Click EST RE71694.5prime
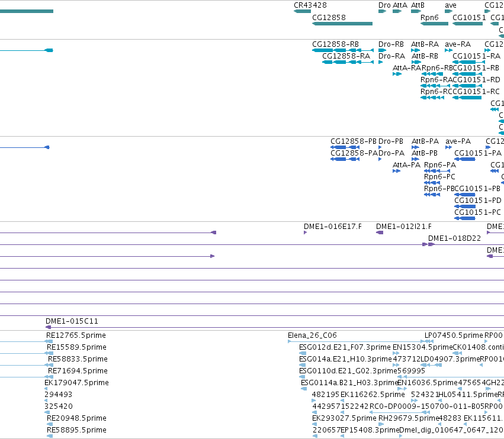The image size is (504, 439). tap(78, 371)
